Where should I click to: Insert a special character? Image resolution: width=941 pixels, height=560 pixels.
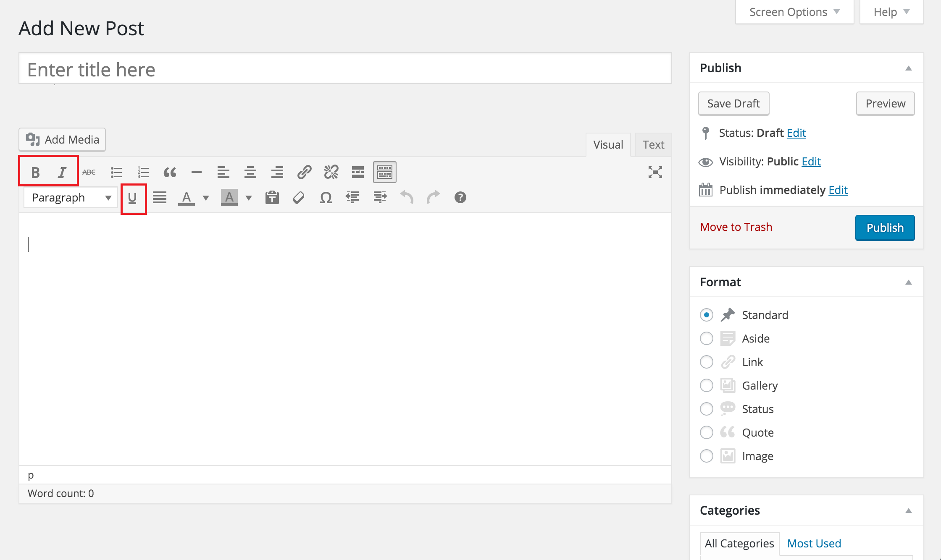coord(326,197)
